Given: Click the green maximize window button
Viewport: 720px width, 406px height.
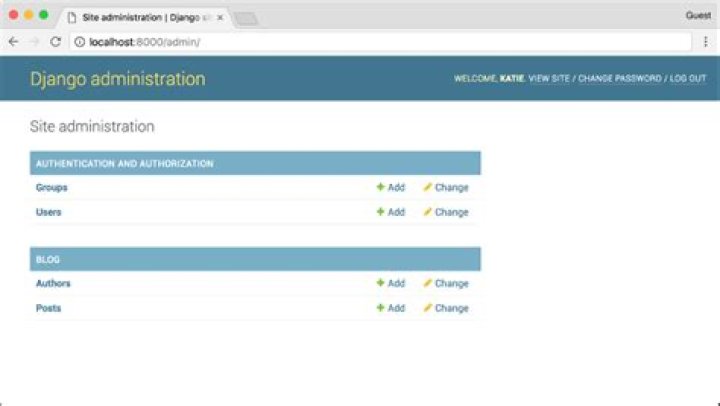Looking at the screenshot, I should pyautogui.click(x=44, y=15).
